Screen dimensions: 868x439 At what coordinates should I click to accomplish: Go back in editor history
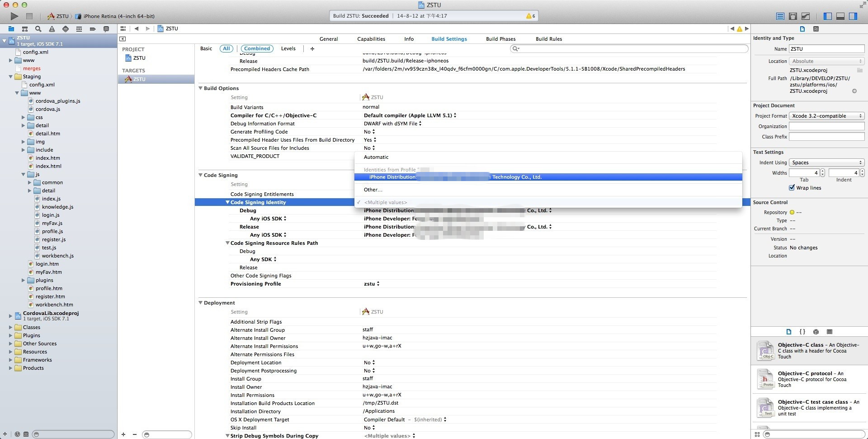pyautogui.click(x=137, y=29)
